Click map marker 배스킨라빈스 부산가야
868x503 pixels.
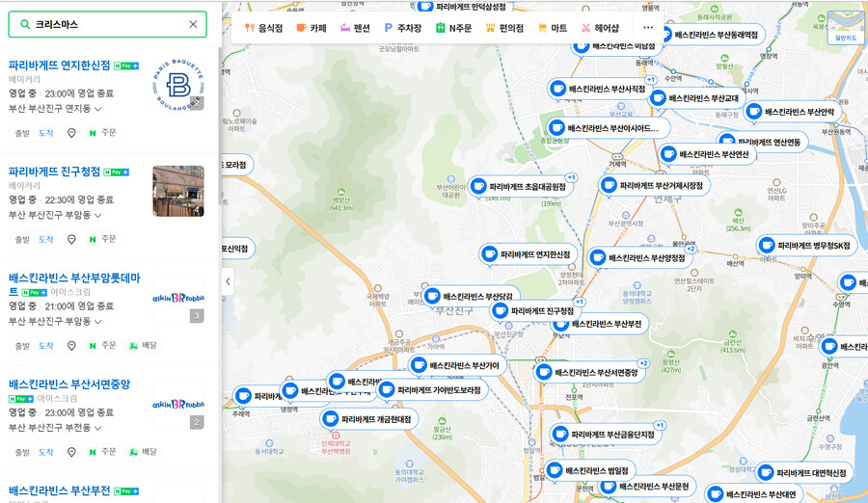coord(458,365)
